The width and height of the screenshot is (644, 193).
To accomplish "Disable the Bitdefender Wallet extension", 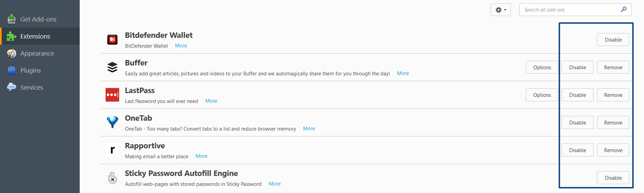I will (x=613, y=40).
